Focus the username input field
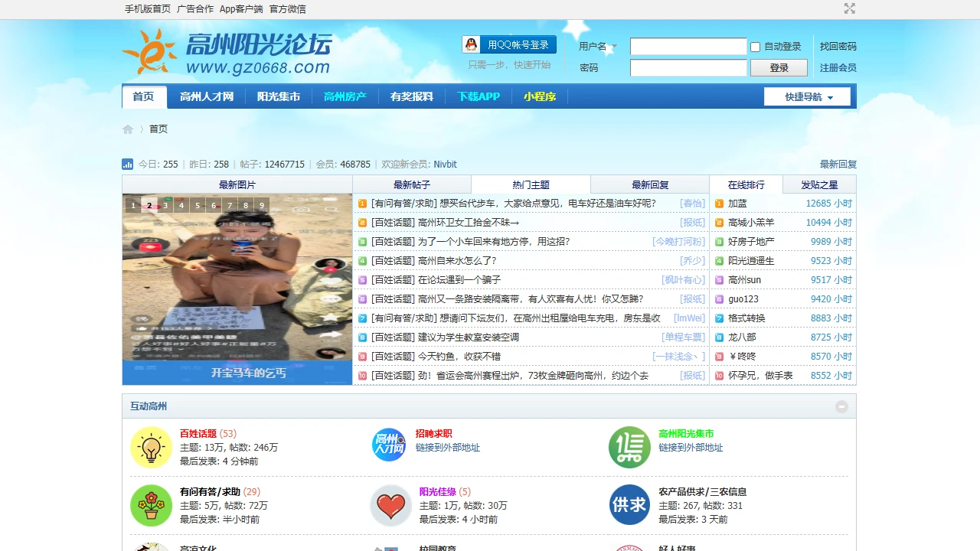The height and width of the screenshot is (551, 980). 688,47
